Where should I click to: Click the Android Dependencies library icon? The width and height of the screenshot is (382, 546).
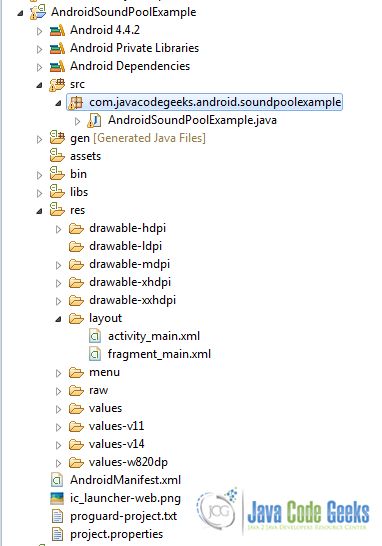pos(57,67)
